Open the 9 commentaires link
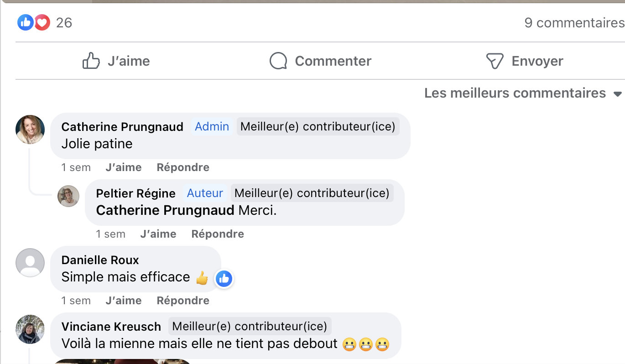 point(574,22)
